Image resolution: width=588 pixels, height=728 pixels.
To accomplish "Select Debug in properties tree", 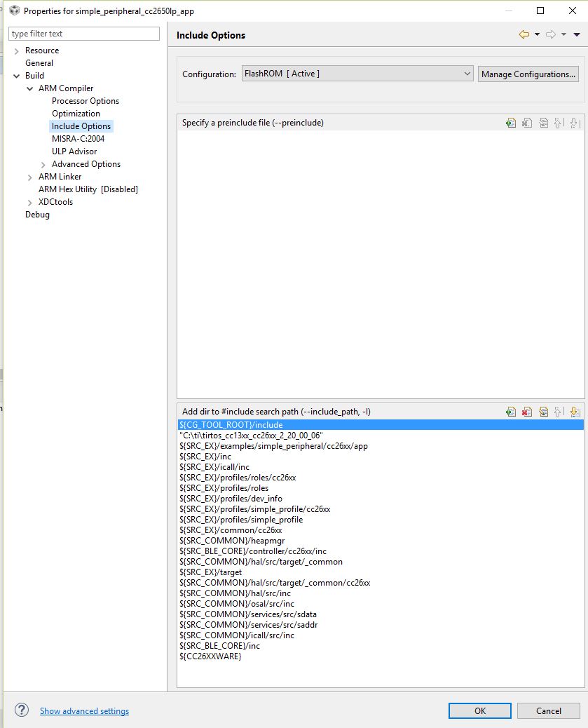I will point(37,215).
